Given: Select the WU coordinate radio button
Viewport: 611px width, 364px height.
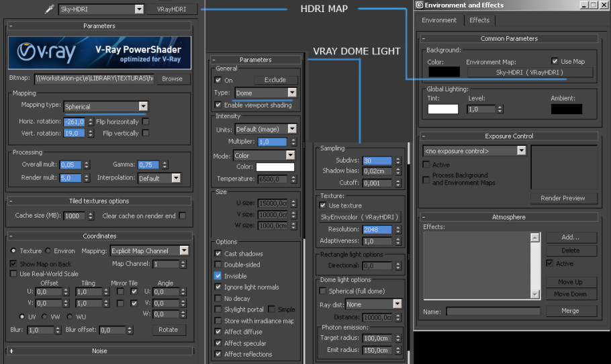Looking at the screenshot, I should (x=69, y=316).
